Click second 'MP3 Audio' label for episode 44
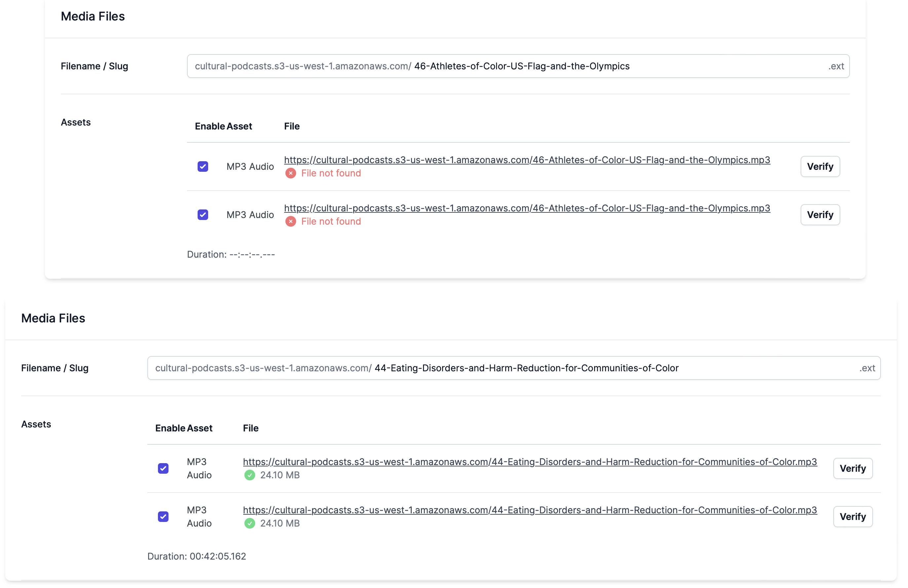Viewport: 908px width, 588px height. point(199,517)
